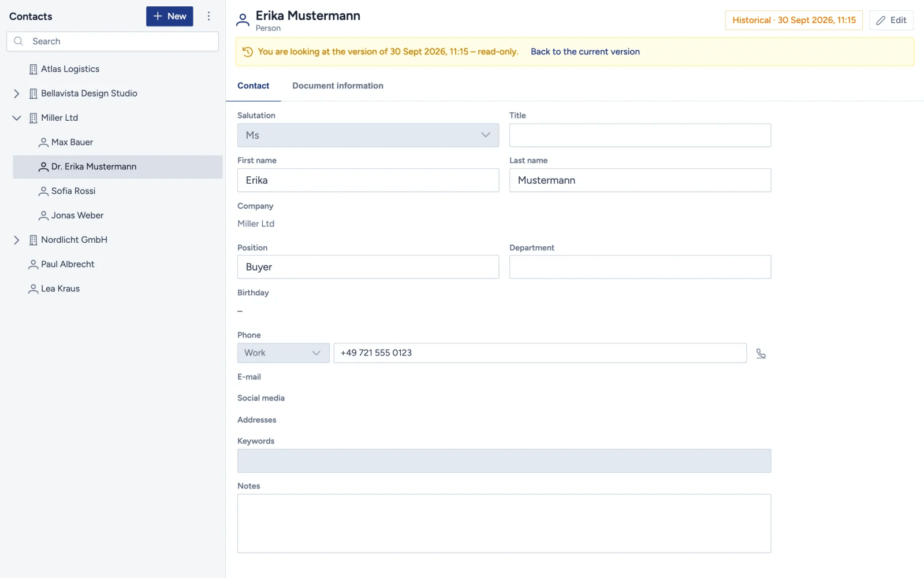
Task: Click the phone number field +49 721 555 0123
Action: (x=540, y=353)
